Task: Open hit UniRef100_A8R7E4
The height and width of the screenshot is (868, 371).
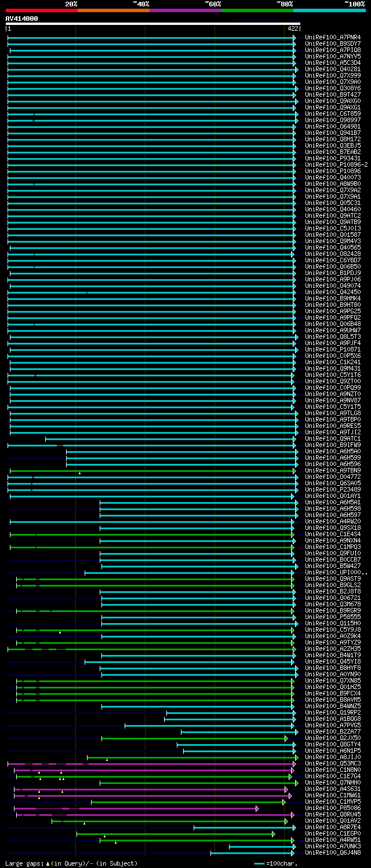Action: pyautogui.click(x=333, y=827)
